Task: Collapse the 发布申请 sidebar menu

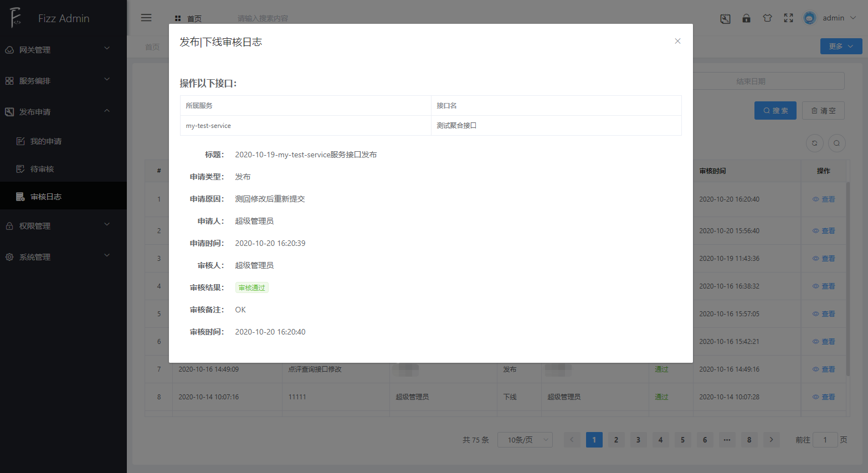Action: coord(63,112)
